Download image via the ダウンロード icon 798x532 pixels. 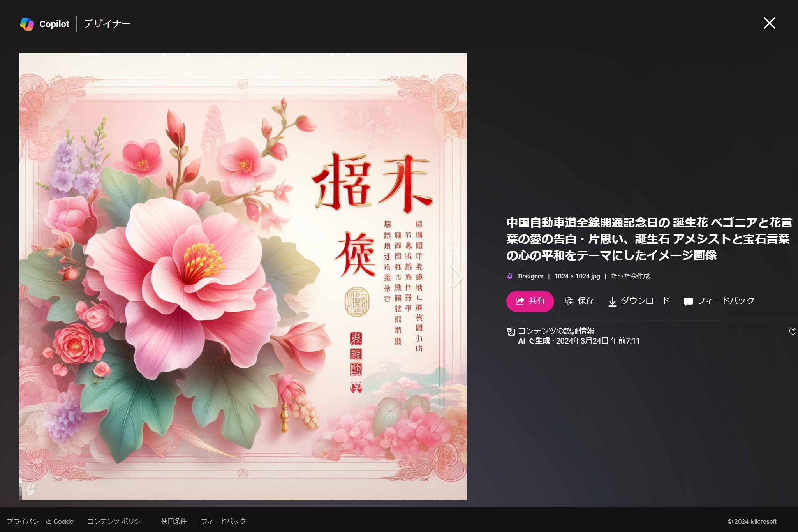(612, 301)
